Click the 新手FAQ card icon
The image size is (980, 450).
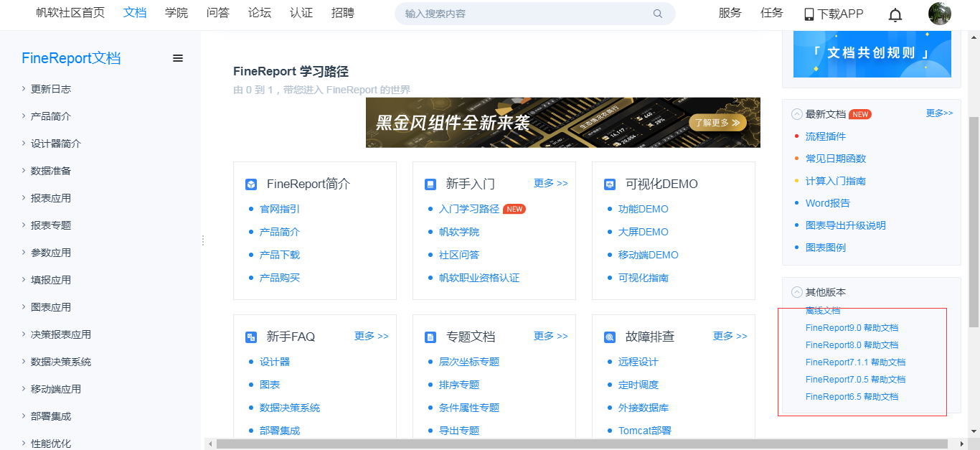click(251, 337)
